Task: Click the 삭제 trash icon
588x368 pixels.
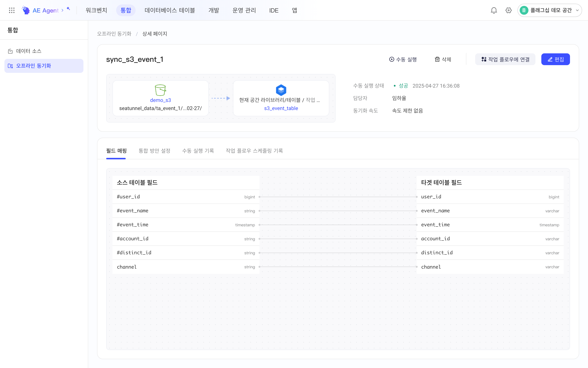Action: (437, 59)
